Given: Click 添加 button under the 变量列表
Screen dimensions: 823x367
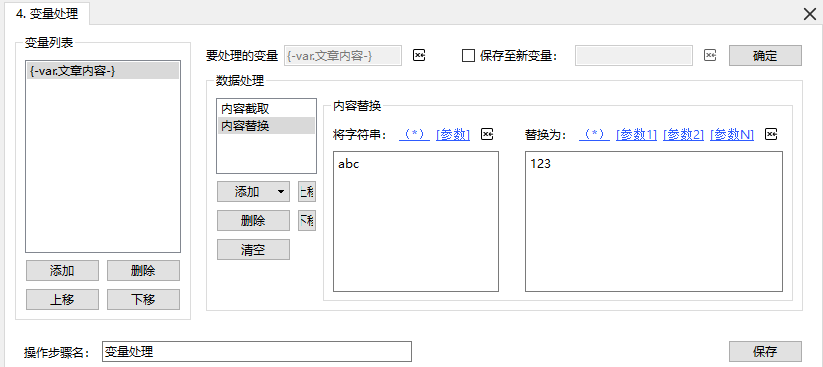Looking at the screenshot, I should [62, 271].
